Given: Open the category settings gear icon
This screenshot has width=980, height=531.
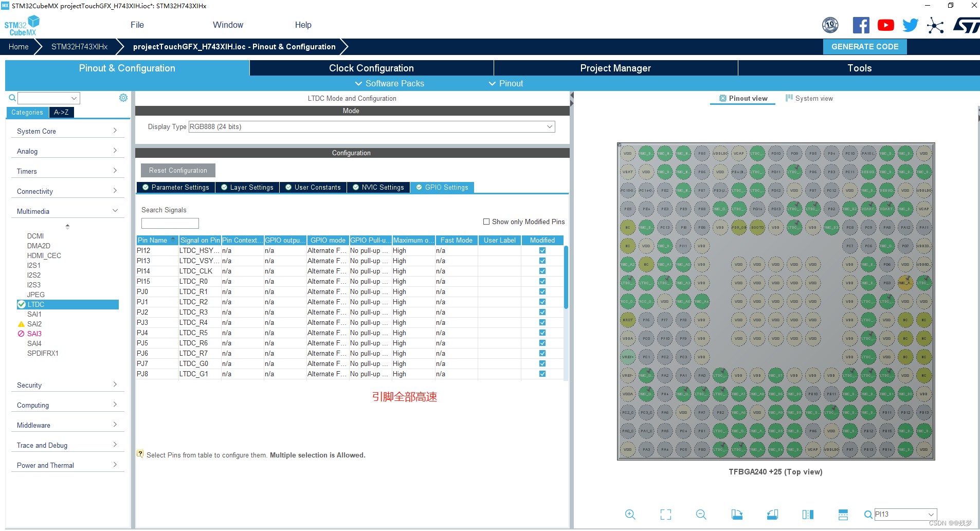Looking at the screenshot, I should pos(123,98).
